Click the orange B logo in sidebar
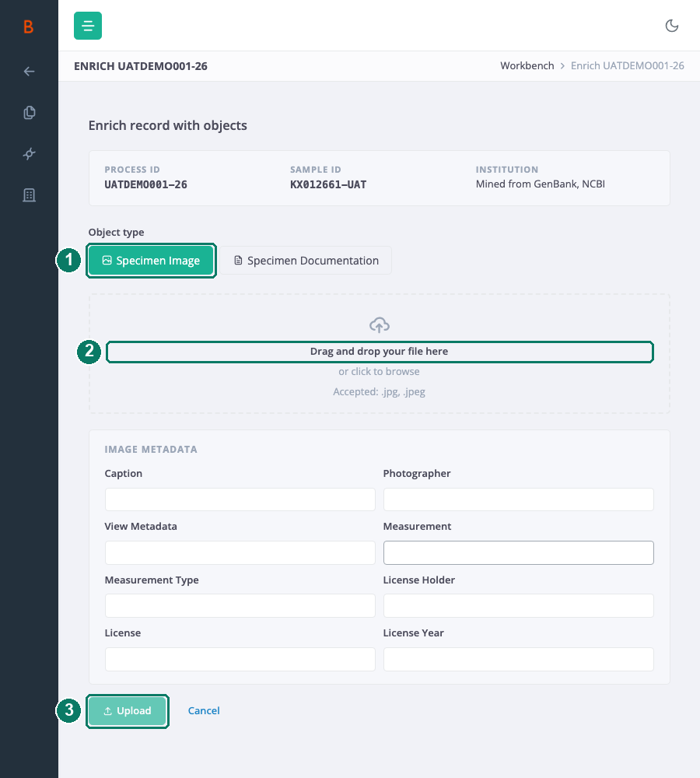700x778 pixels. tap(29, 26)
